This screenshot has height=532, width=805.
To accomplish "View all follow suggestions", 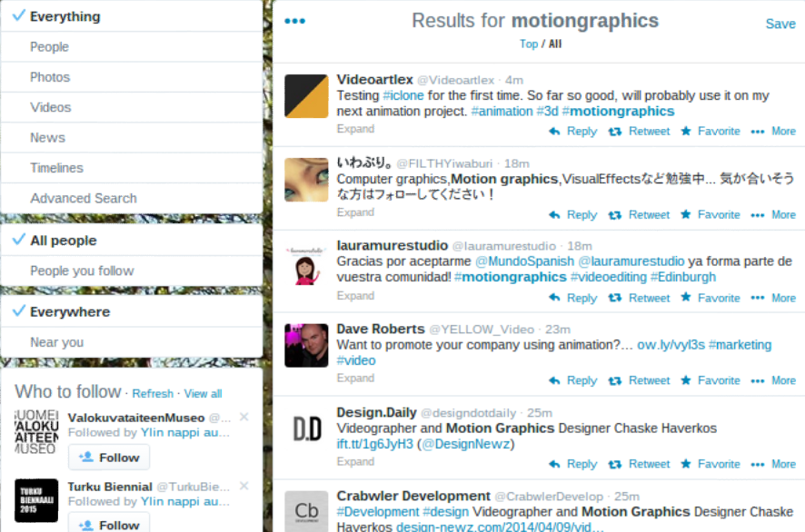I will (x=204, y=393).
